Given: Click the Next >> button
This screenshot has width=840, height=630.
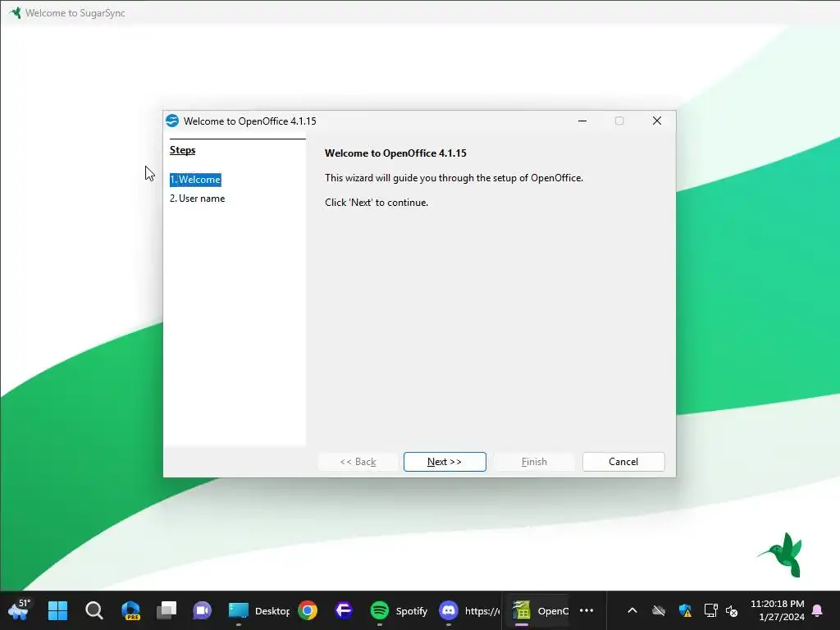Looking at the screenshot, I should (445, 462).
